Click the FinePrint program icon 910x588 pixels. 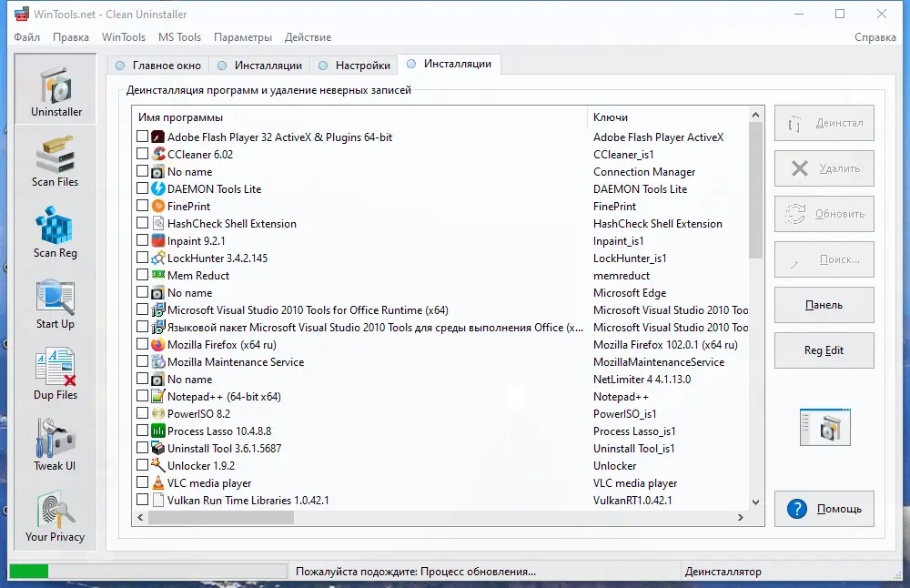pos(157,206)
